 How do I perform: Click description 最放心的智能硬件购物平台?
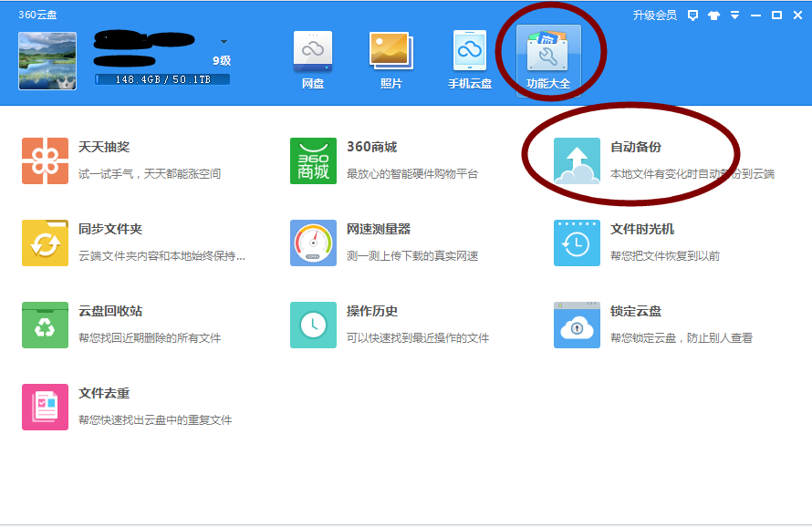point(412,174)
